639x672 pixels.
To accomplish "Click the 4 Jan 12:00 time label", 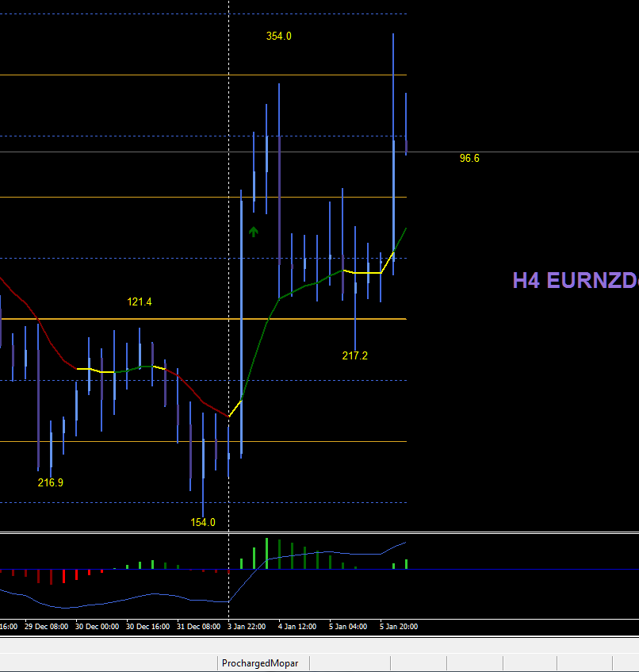I will 297,627.
